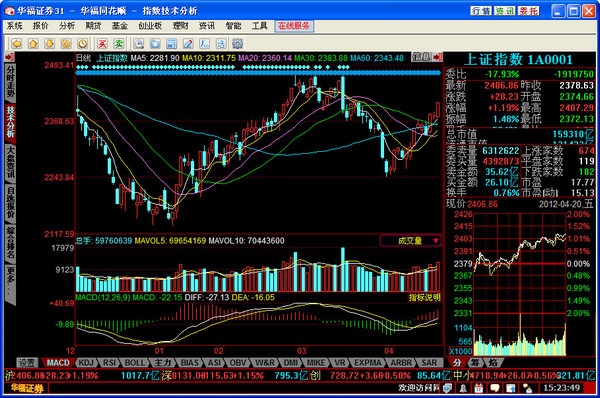Click the blue folder toolbar icon
Image resolution: width=600 pixels, height=398 pixels.
click(155, 44)
